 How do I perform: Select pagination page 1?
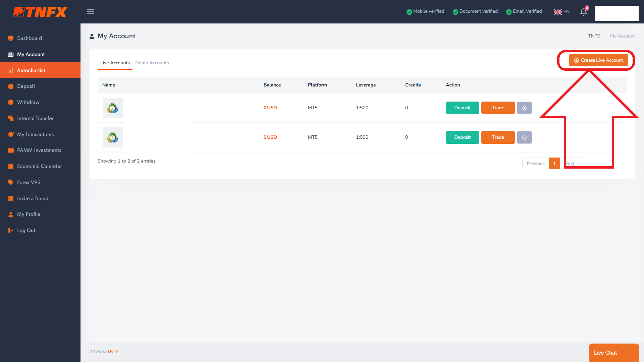554,164
